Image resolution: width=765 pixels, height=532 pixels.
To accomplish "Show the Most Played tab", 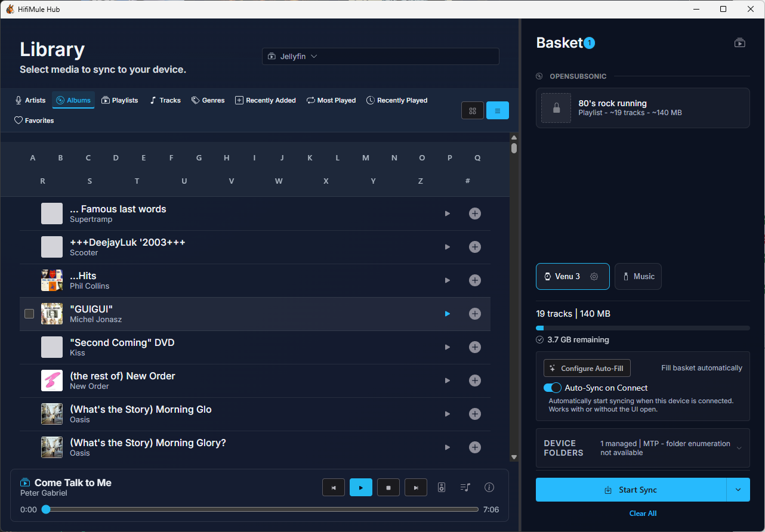I will (x=331, y=100).
